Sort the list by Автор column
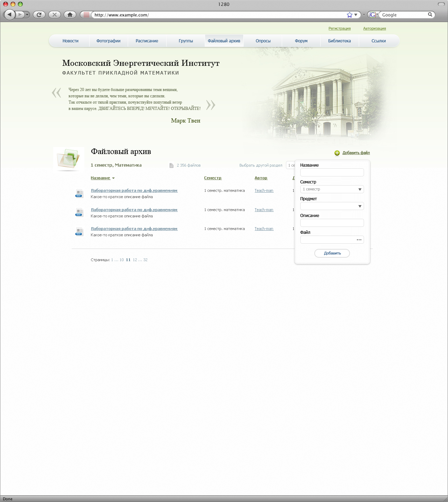The width and height of the screenshot is (448, 502). [x=261, y=178]
